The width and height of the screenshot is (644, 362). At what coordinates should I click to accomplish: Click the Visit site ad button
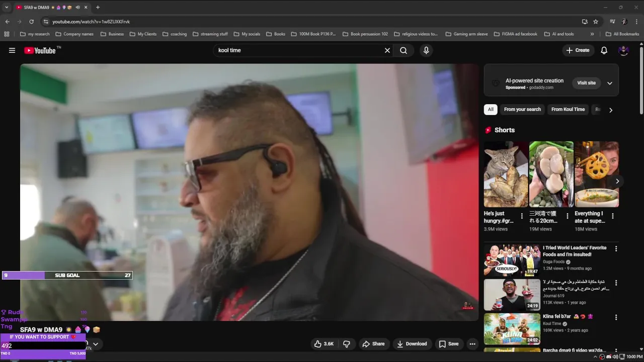586,83
